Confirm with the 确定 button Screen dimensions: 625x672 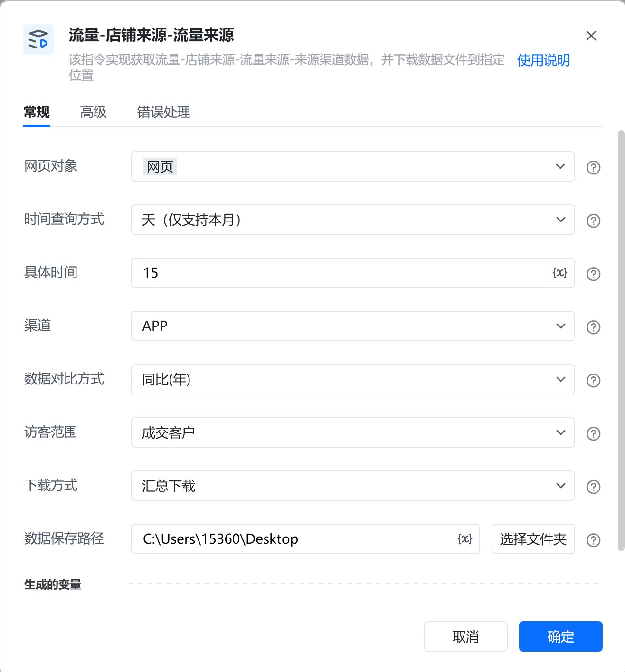(x=561, y=636)
